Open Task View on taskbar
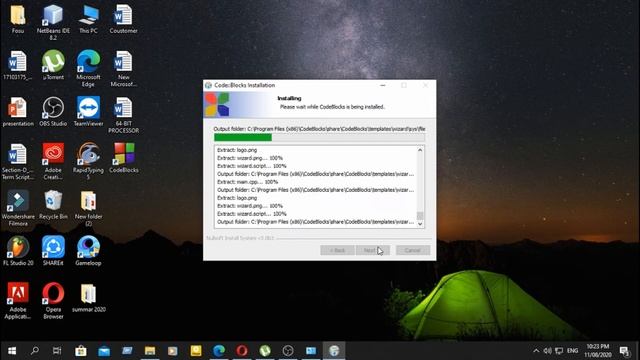640x360 pixels. click(x=57, y=351)
